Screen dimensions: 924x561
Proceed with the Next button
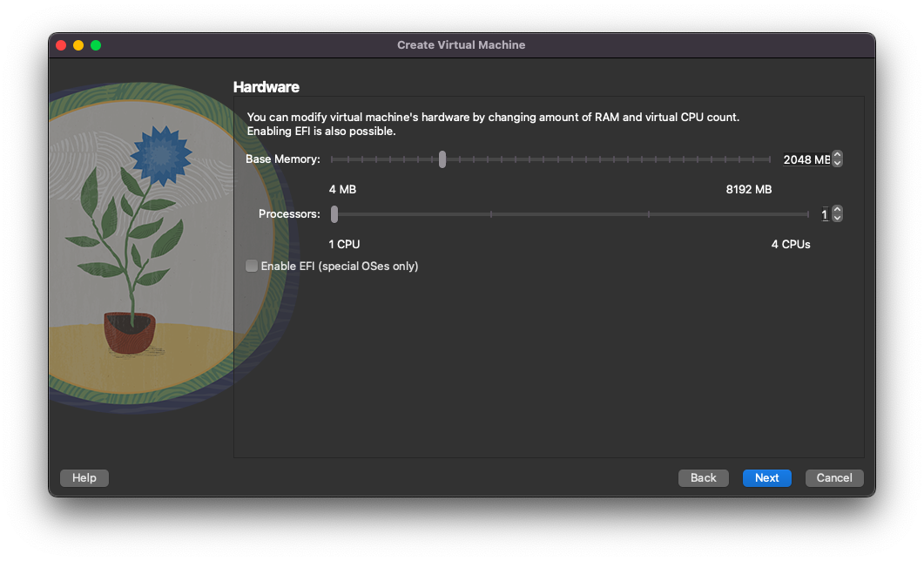pos(766,478)
